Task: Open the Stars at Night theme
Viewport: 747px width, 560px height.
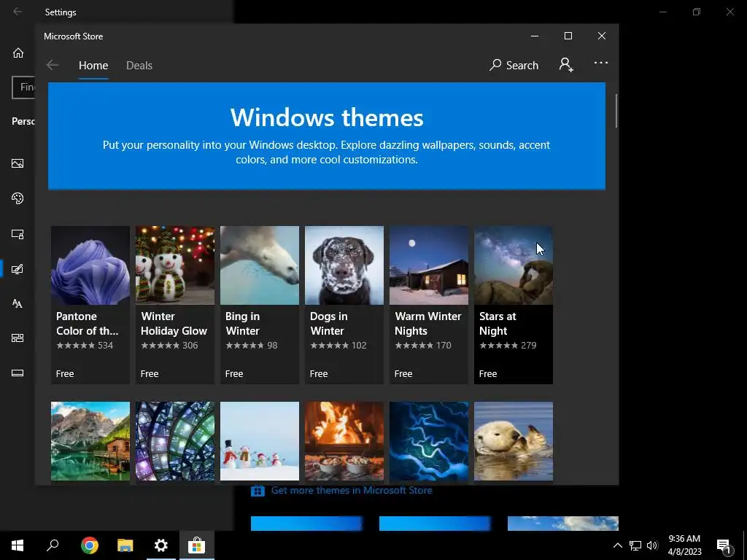Action: [514, 305]
